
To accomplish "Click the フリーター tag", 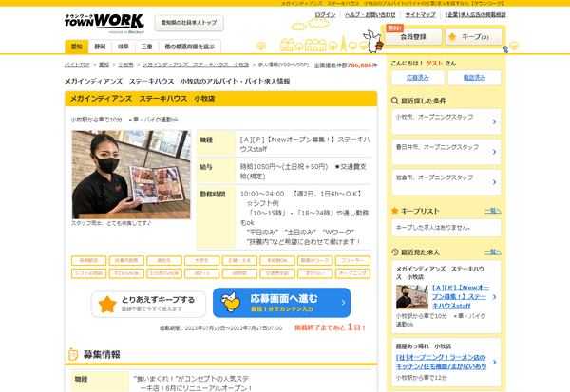I will pos(352,260).
